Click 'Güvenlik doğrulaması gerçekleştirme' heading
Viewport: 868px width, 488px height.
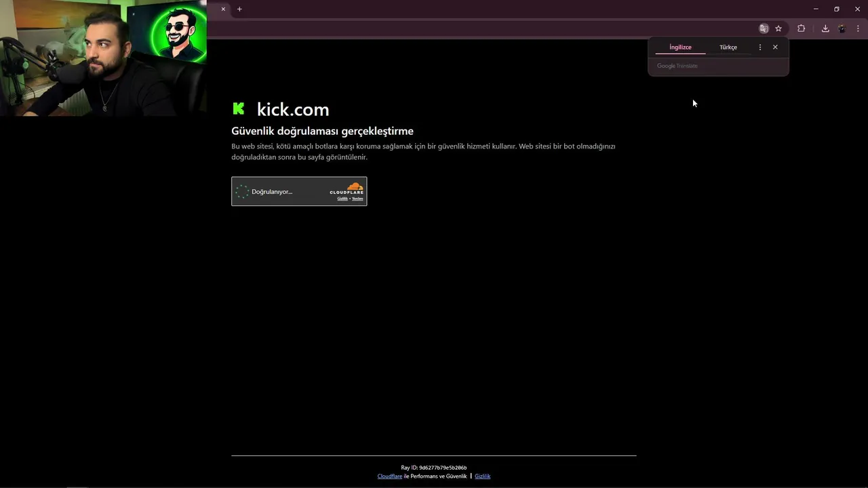(322, 131)
